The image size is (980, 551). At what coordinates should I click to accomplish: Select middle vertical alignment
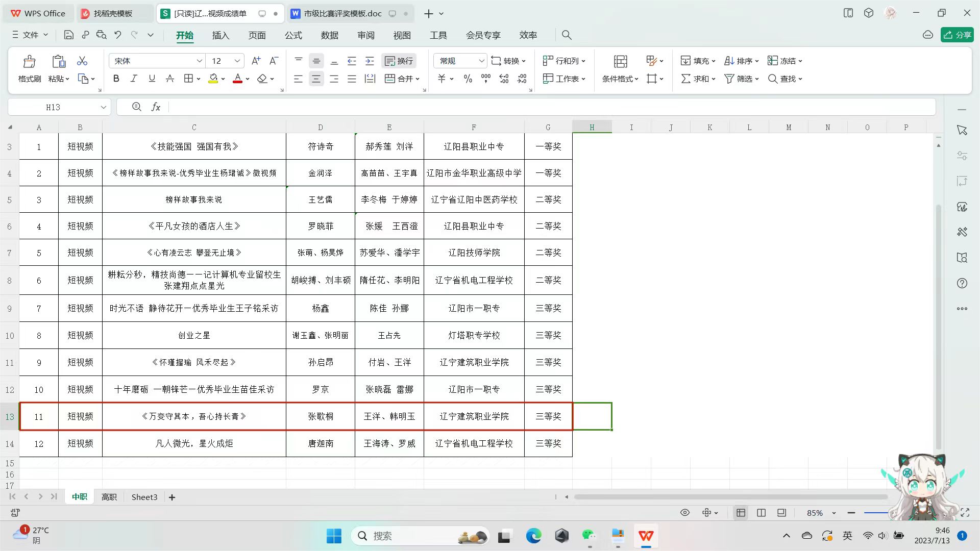pyautogui.click(x=316, y=61)
